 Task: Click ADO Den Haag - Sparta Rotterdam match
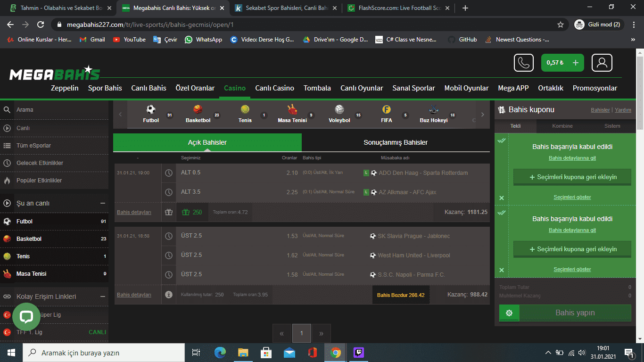coord(423,173)
